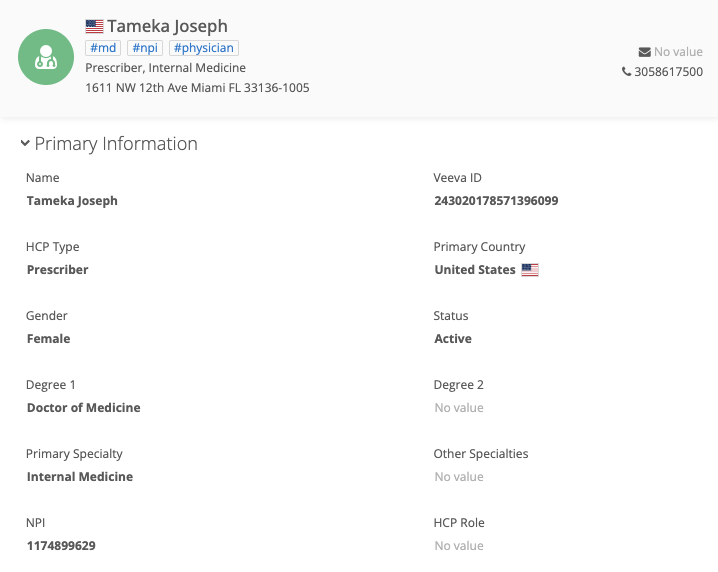
Task: Click the Primary Information section heading
Action: 116,144
